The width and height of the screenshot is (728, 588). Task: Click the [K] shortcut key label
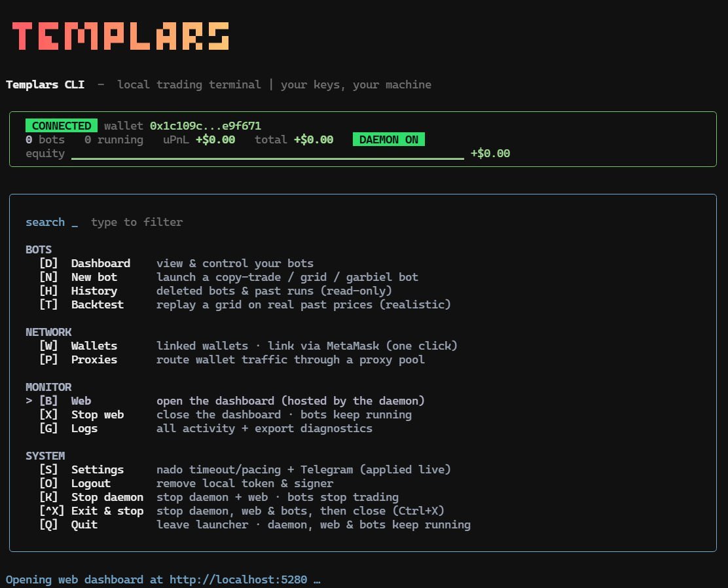48,498
